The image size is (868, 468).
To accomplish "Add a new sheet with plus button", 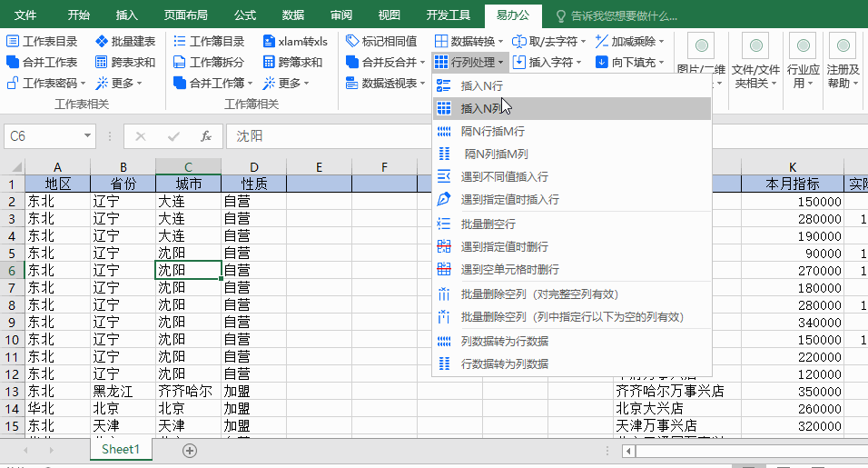I will [190, 451].
